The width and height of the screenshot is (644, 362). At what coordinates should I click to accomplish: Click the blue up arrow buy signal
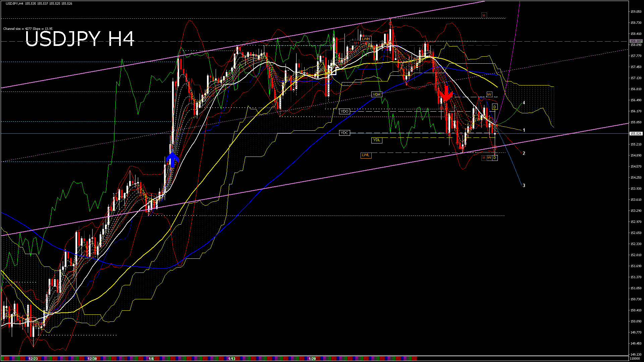(172, 160)
